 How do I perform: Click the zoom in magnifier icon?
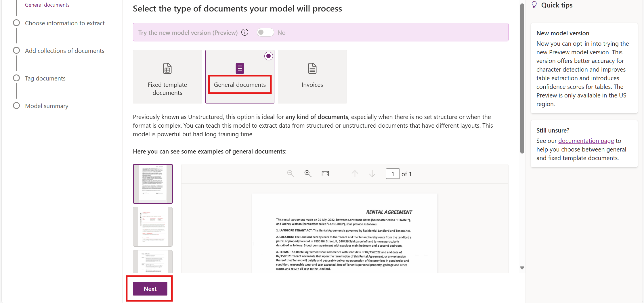click(308, 174)
